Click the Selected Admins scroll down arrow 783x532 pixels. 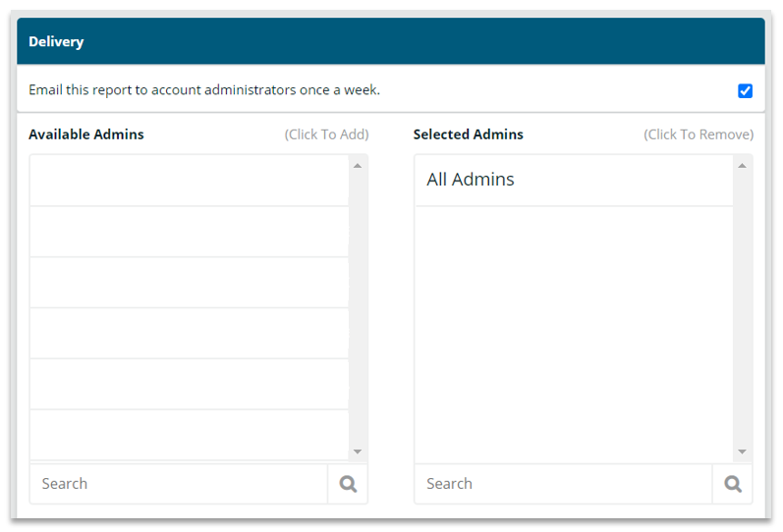742,452
